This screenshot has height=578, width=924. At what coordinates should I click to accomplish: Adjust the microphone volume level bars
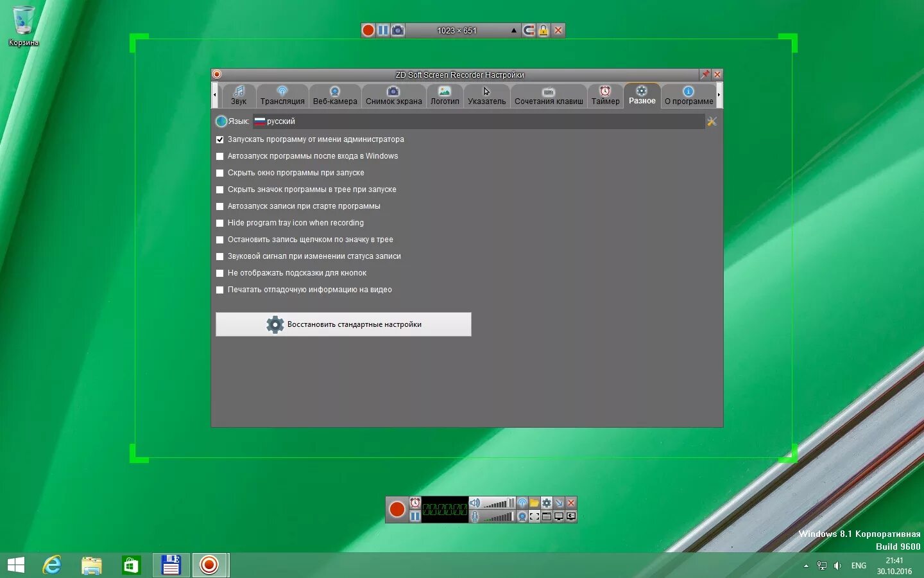tap(499, 516)
